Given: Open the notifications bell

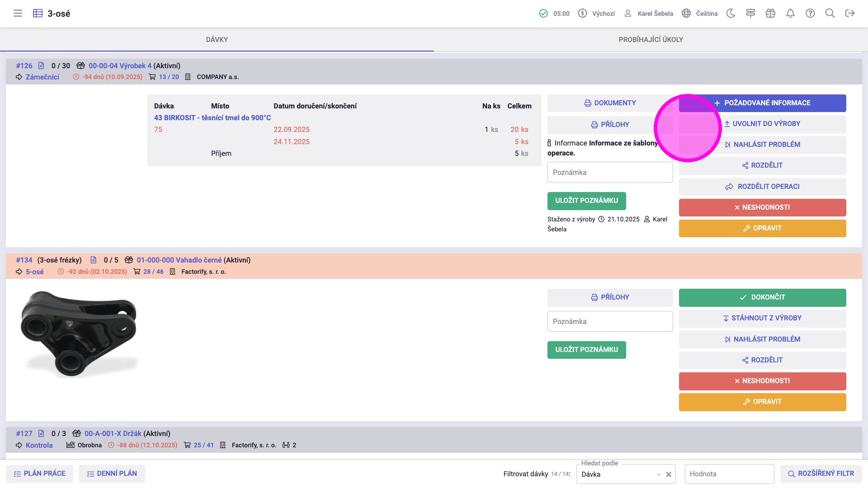Looking at the screenshot, I should click(x=790, y=14).
